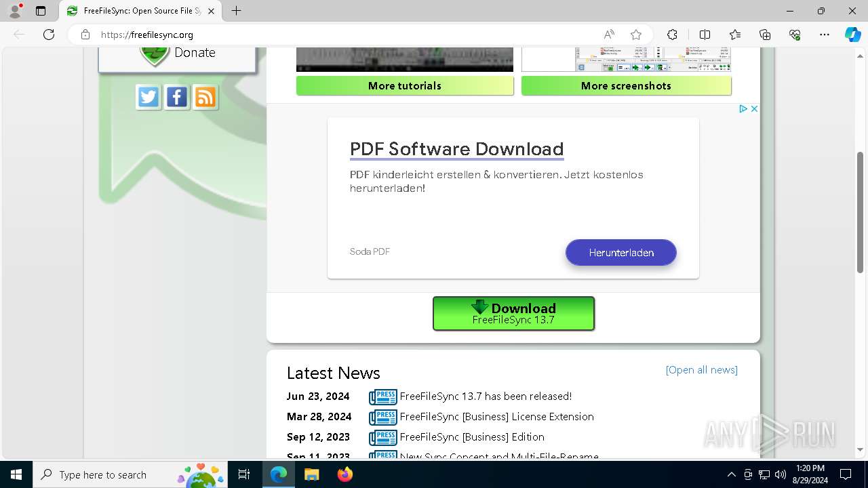Click the tutorial video thumbnail

[405, 60]
